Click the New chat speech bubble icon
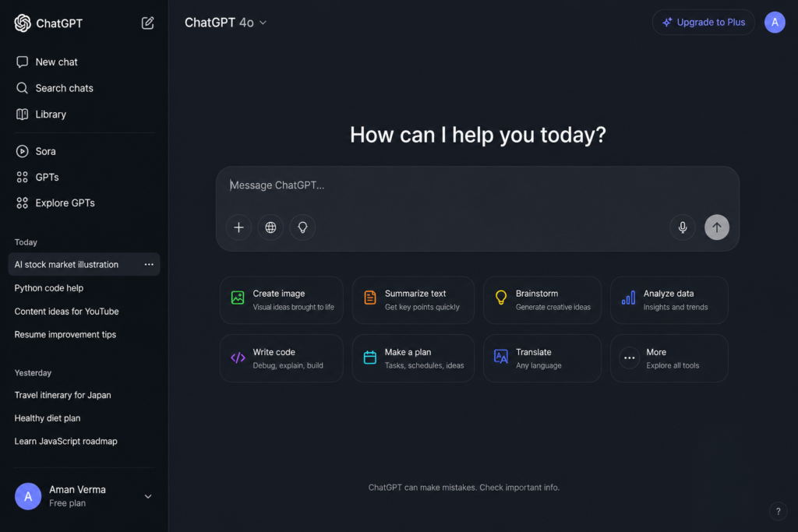 coord(22,62)
